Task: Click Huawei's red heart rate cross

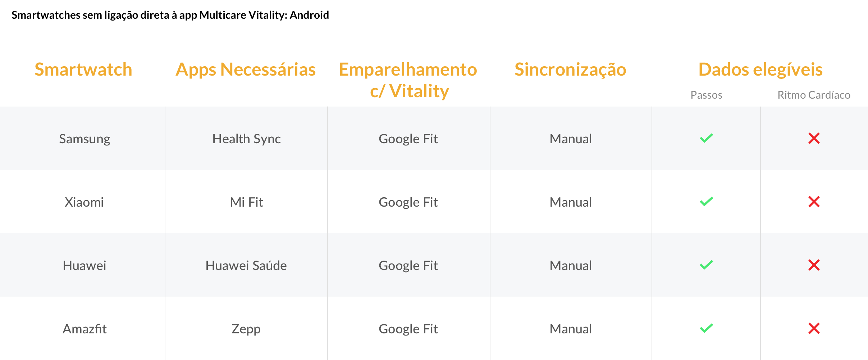Action: pos(814,265)
